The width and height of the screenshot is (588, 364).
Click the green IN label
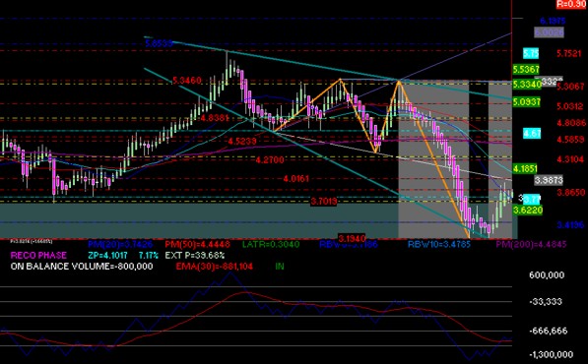click(x=280, y=267)
